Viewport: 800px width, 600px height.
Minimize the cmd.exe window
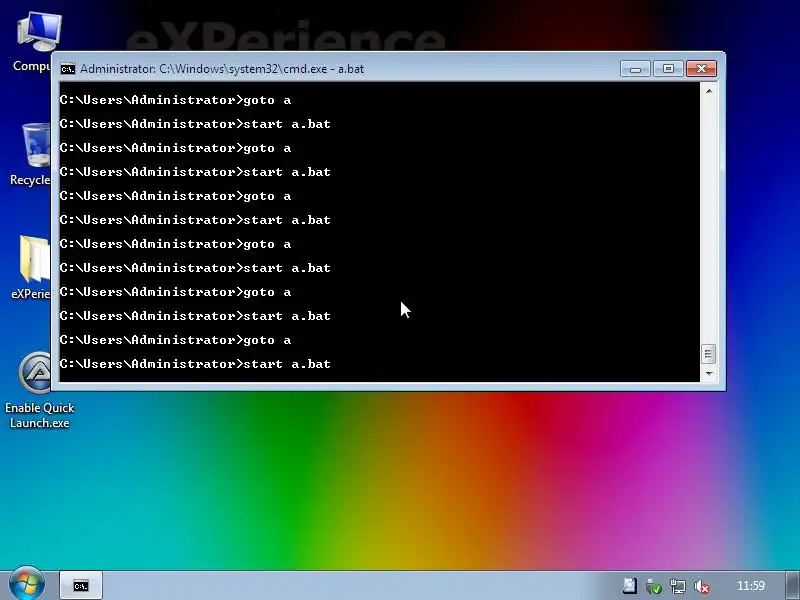click(635, 69)
